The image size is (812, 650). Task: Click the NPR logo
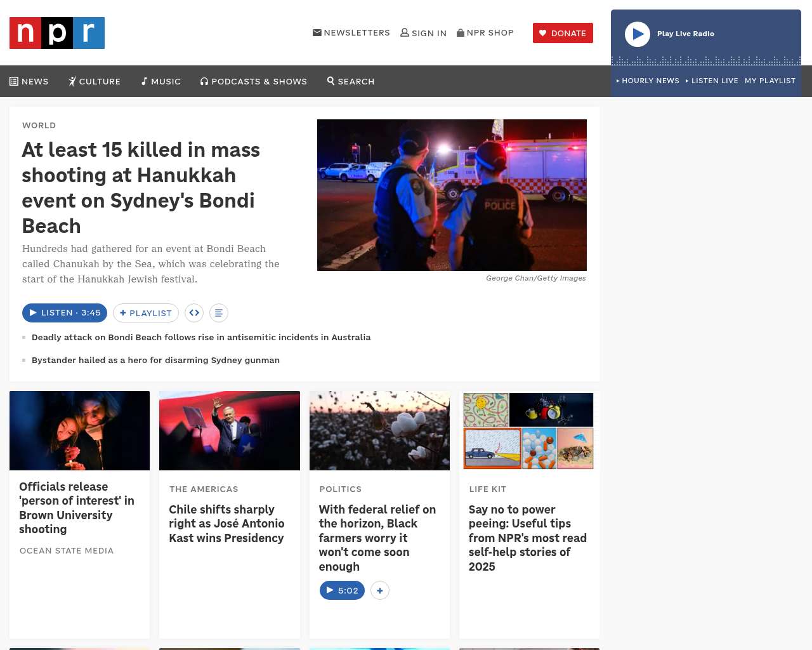tap(57, 33)
